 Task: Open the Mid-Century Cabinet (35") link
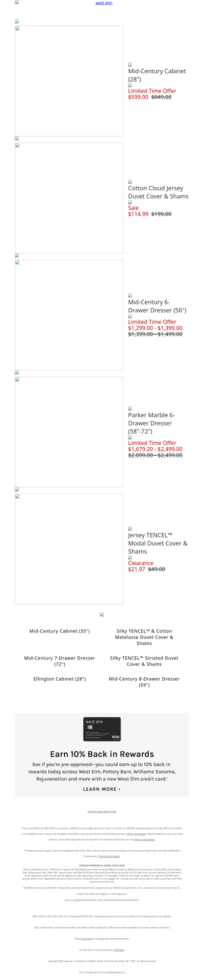coord(60,631)
